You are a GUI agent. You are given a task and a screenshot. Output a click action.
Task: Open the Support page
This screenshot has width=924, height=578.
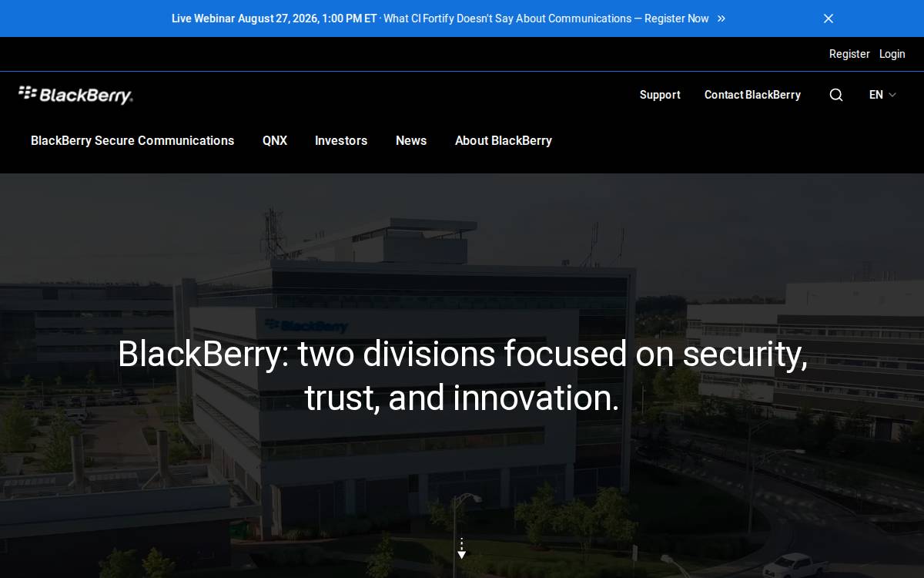(660, 95)
